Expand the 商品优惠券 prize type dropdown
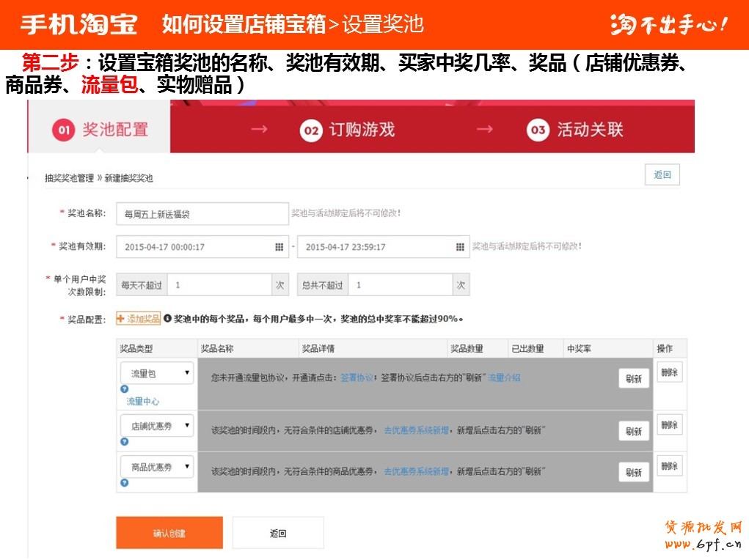Viewport: 749px width, 560px height. click(x=157, y=467)
